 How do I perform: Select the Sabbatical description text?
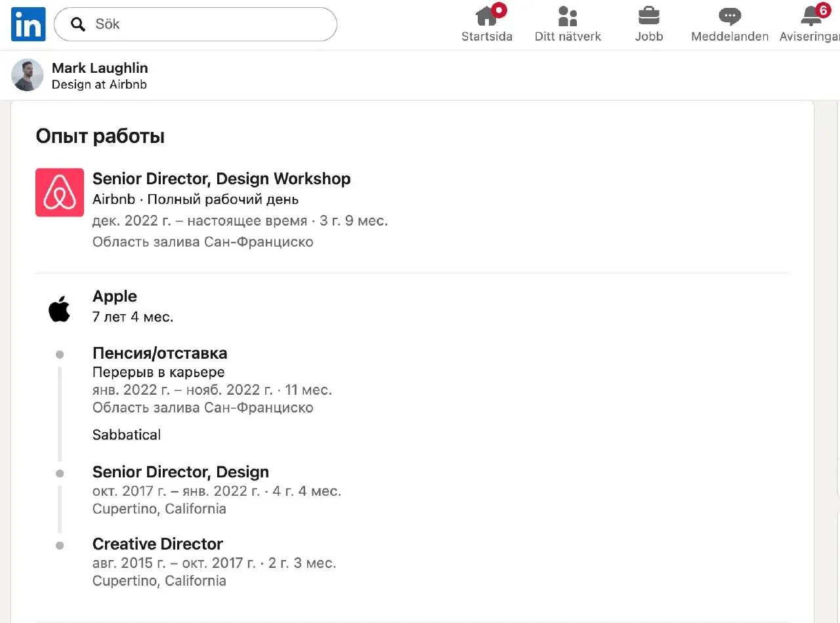[127, 435]
